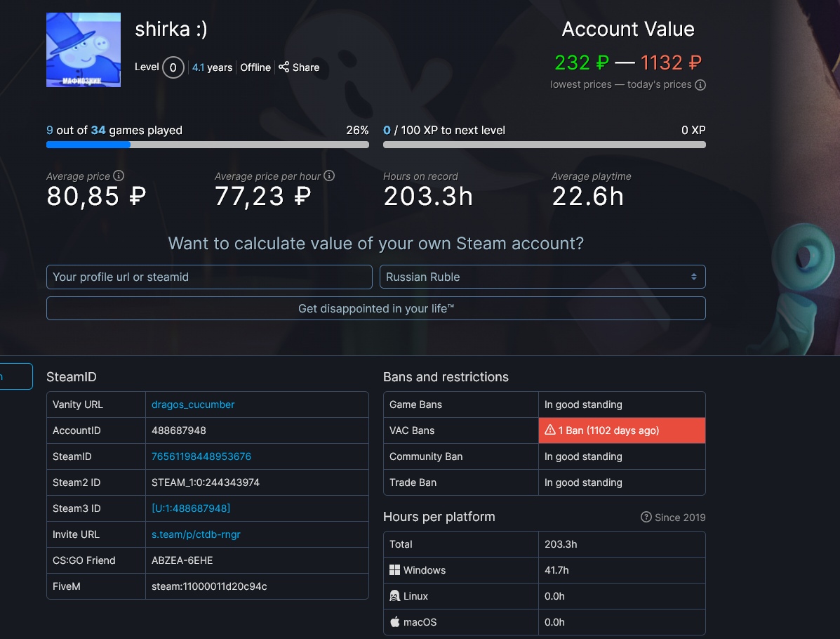
Task: Click the Since 2019 help icon
Action: pyautogui.click(x=646, y=517)
